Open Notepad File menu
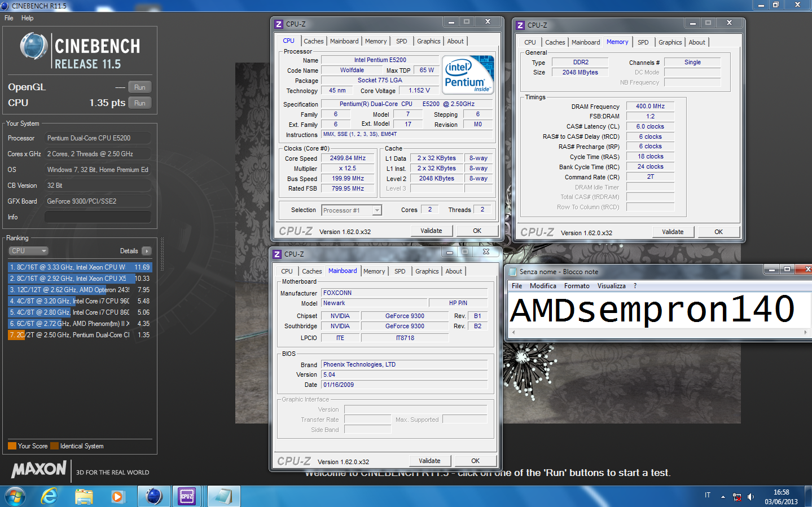The height and width of the screenshot is (507, 812). tap(517, 286)
